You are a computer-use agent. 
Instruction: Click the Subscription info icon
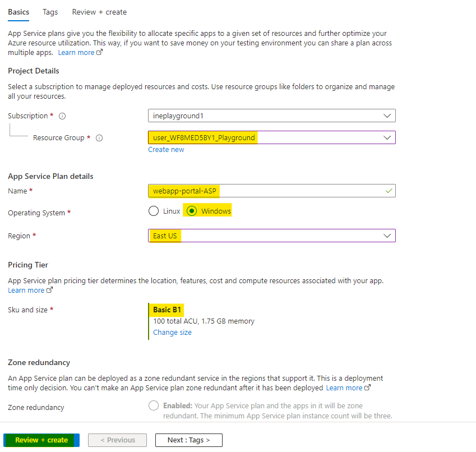tap(62, 116)
